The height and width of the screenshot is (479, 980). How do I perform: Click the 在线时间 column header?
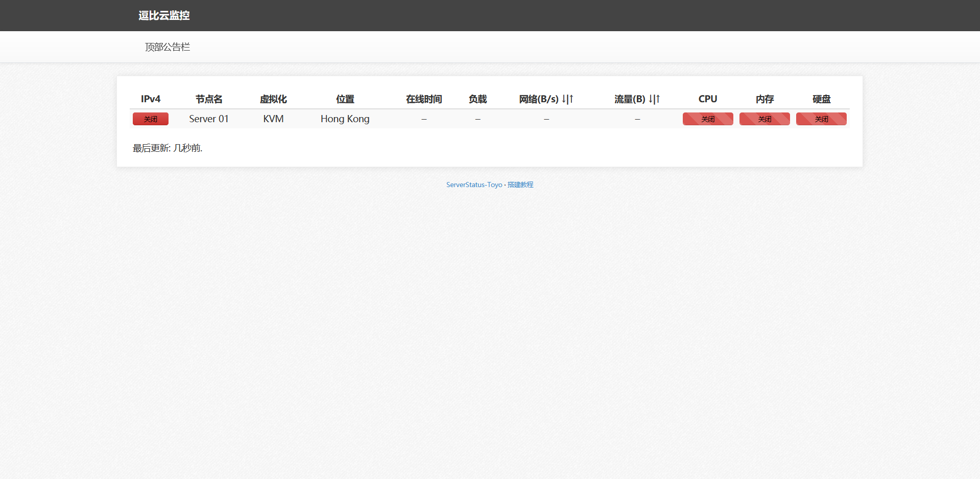pyautogui.click(x=424, y=99)
